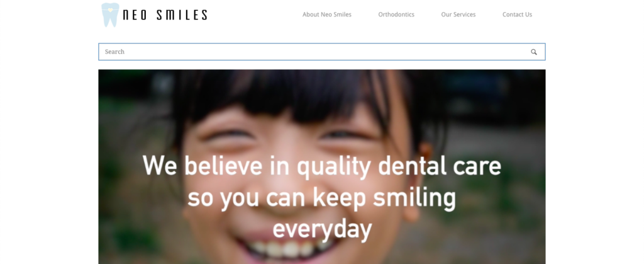Viewport: 644px width, 264px height.
Task: Click the headline line 'so you can keep smiling'
Action: click(322, 198)
